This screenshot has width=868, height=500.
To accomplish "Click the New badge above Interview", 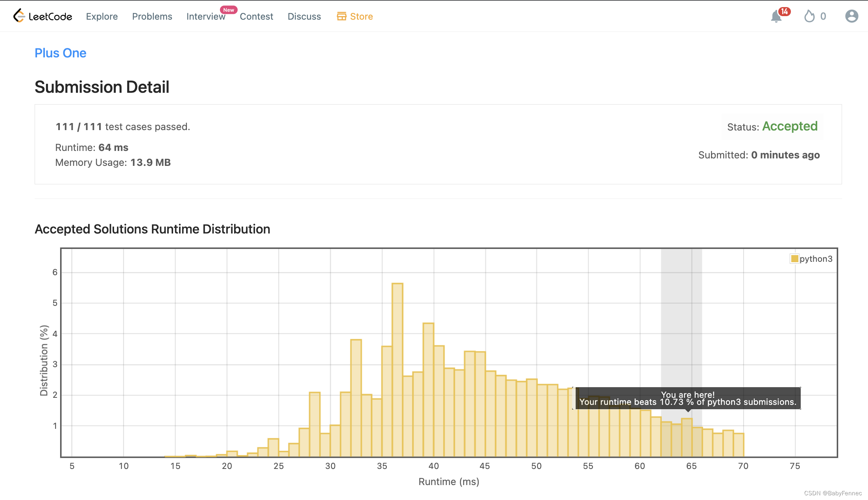I will click(x=229, y=10).
